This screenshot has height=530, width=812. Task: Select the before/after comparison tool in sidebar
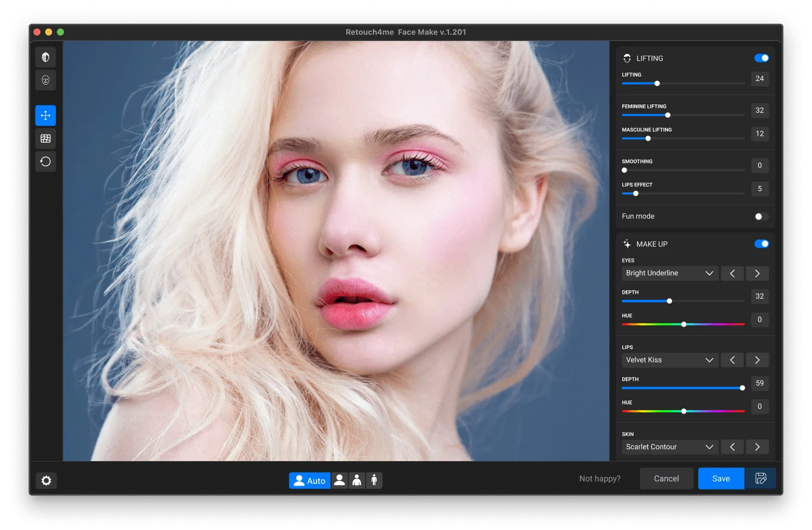click(x=45, y=57)
